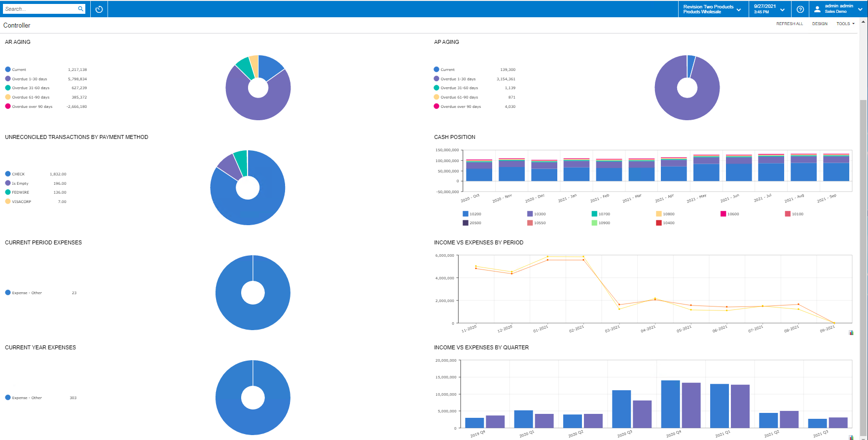Click AP Aging value 3,154,361
Screen dimensions: 868x440
(x=506, y=79)
